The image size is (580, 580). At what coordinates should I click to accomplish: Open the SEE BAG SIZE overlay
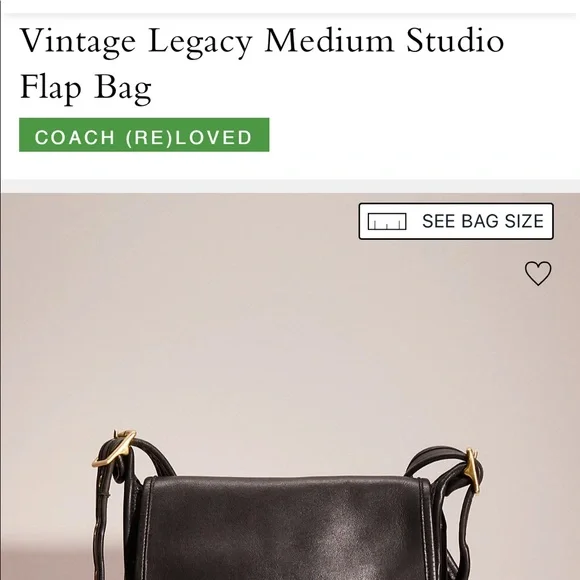(x=456, y=221)
